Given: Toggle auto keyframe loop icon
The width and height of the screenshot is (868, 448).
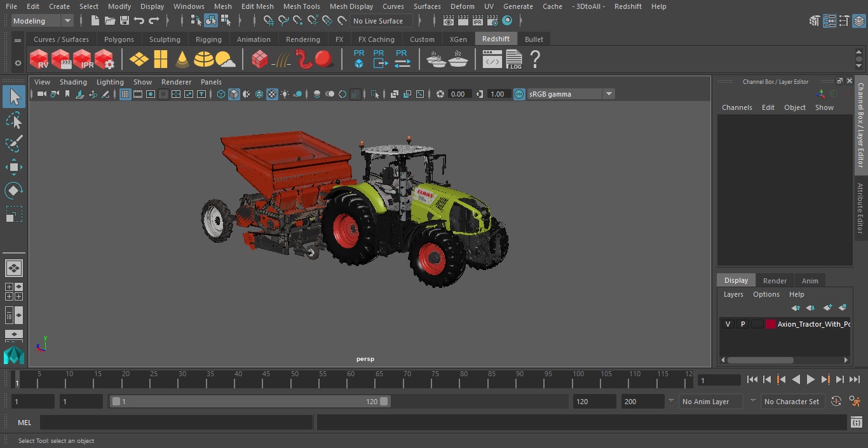Looking at the screenshot, I should (836, 402).
